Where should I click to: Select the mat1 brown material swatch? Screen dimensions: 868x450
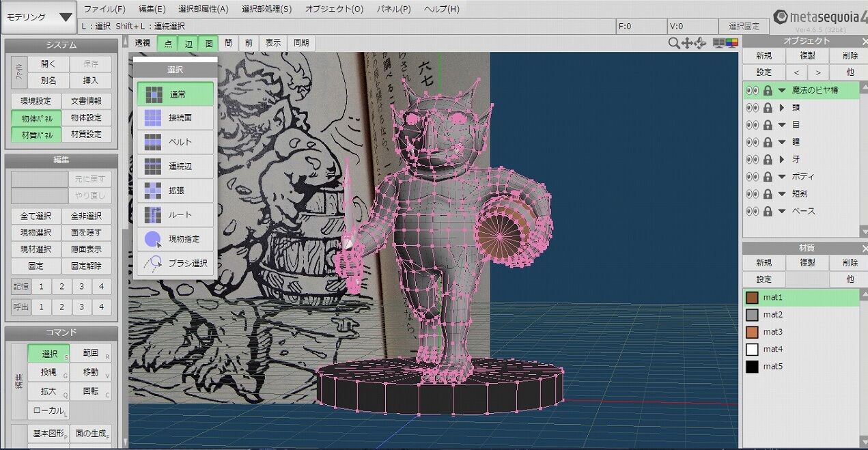752,298
